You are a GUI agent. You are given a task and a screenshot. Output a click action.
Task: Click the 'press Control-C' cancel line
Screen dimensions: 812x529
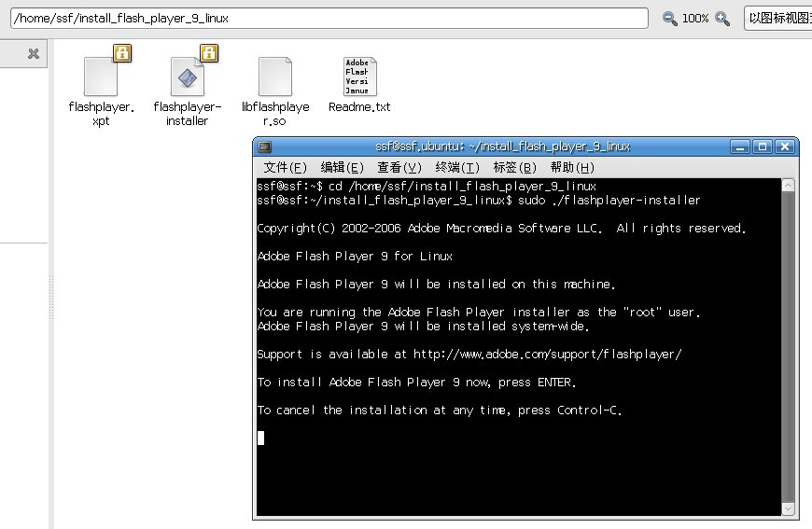(x=440, y=411)
